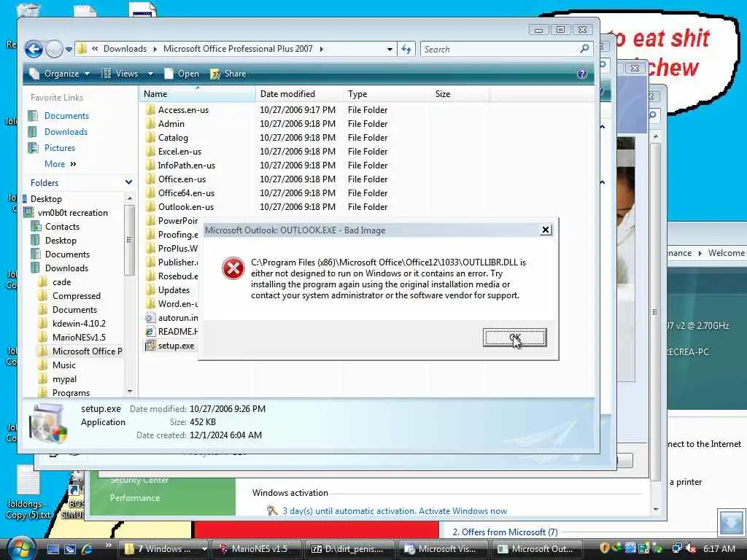Viewport: 747px width, 560px height.
Task: Sort by the Name column header
Action: [x=197, y=94]
